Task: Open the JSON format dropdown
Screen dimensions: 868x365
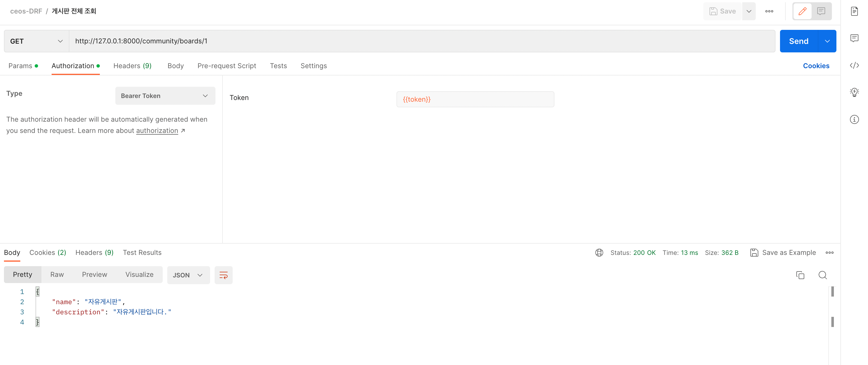Action: click(188, 275)
